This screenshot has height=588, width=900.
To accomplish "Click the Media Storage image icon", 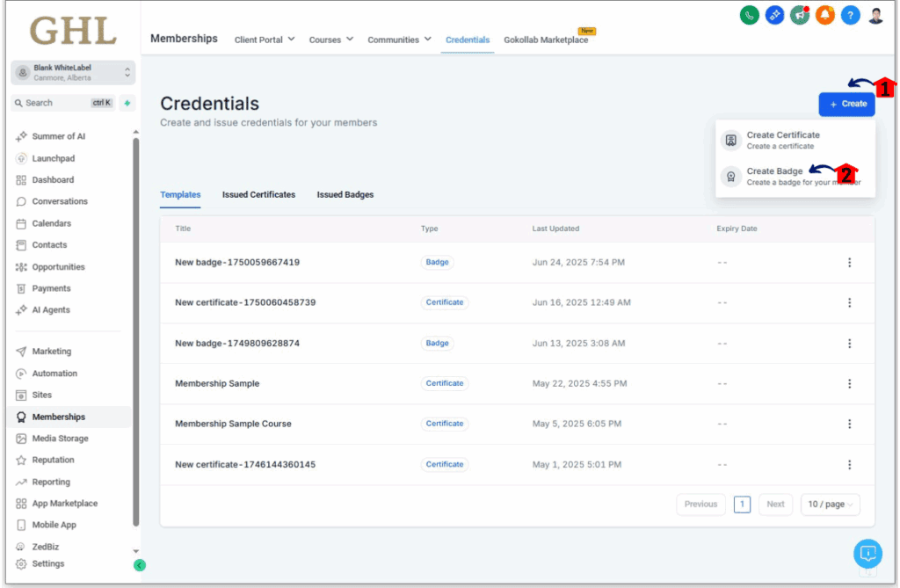I will pyautogui.click(x=21, y=439).
